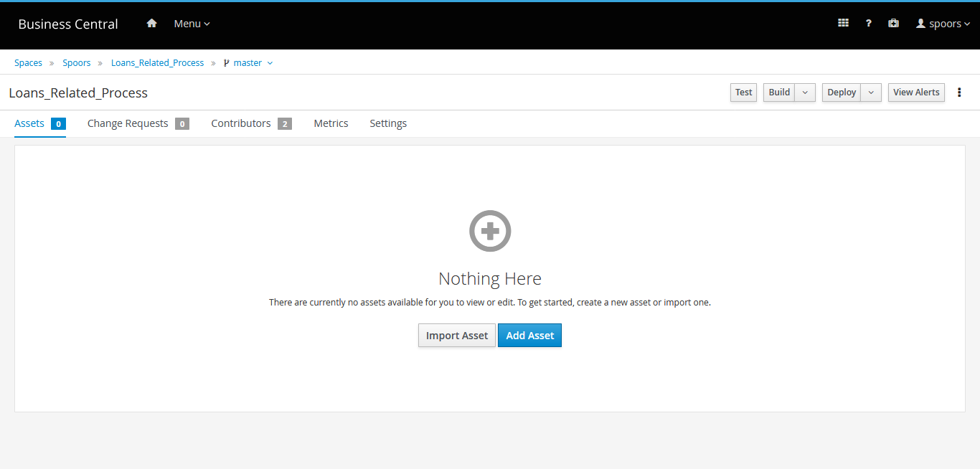Navigate to Spaces breadcrumb link
This screenshot has width=980, height=469.
tap(28, 63)
